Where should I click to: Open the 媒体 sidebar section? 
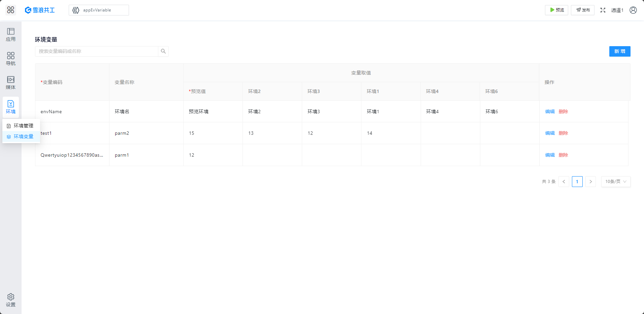(x=11, y=83)
